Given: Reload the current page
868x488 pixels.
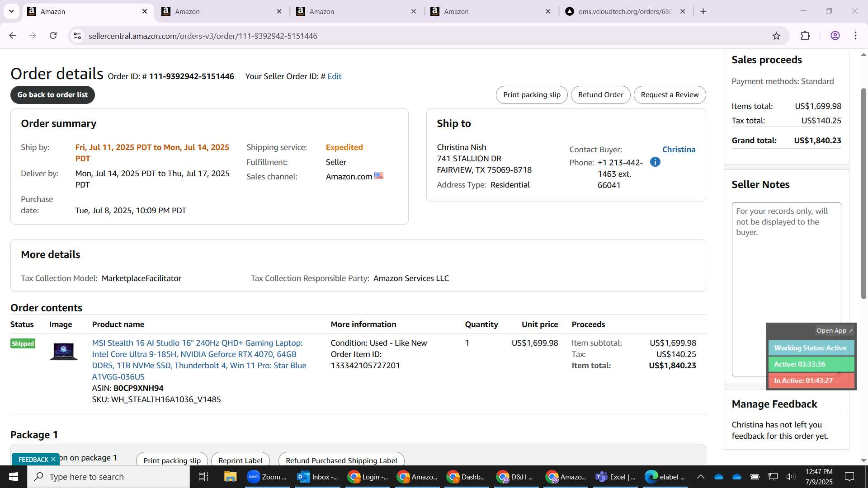Looking at the screenshot, I should tap(53, 36).
